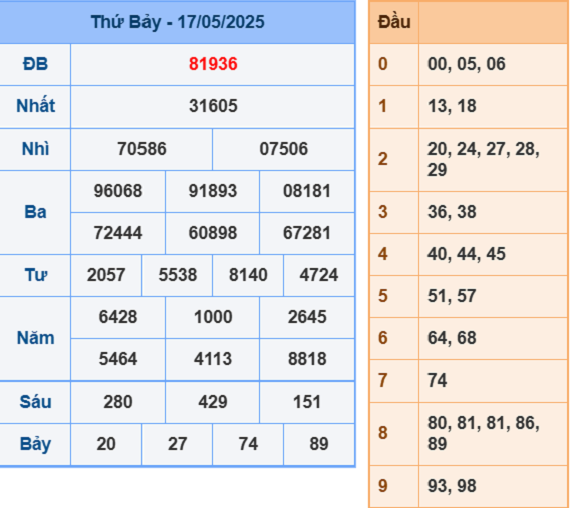Select third prize number 60898

[x=213, y=233]
